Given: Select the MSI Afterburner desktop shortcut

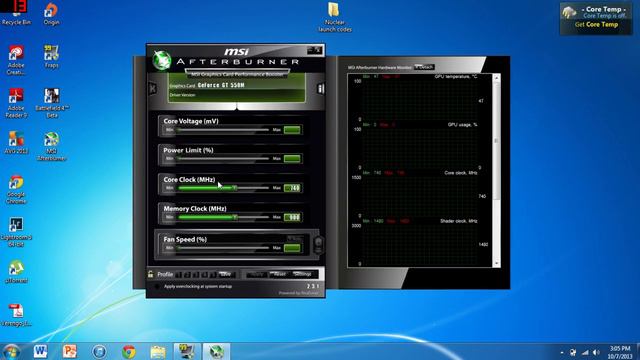Looking at the screenshot, I should (51, 146).
